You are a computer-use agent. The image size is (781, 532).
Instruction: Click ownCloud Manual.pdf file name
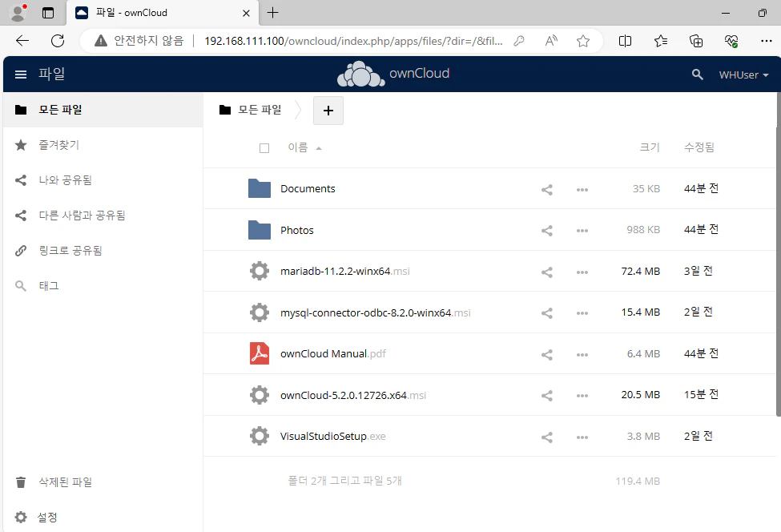coord(332,353)
